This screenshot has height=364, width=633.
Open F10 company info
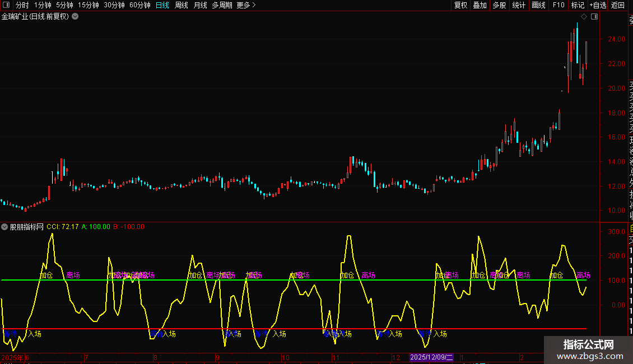(x=558, y=5)
